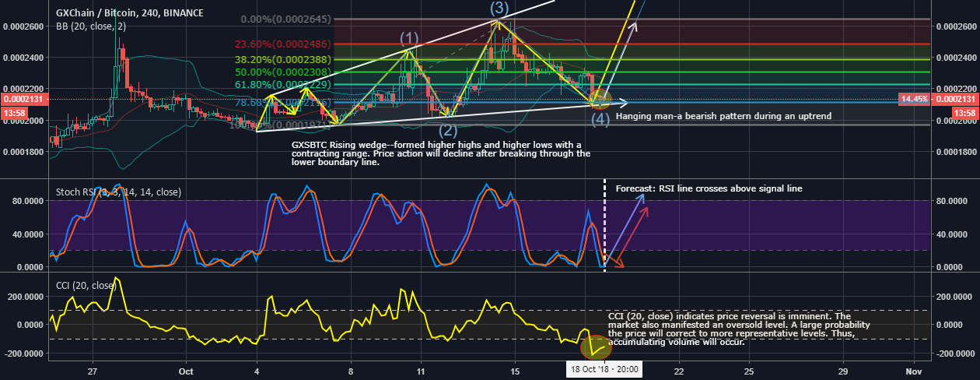980x380 pixels.
Task: Select the wave (1) label
Action: [x=410, y=37]
